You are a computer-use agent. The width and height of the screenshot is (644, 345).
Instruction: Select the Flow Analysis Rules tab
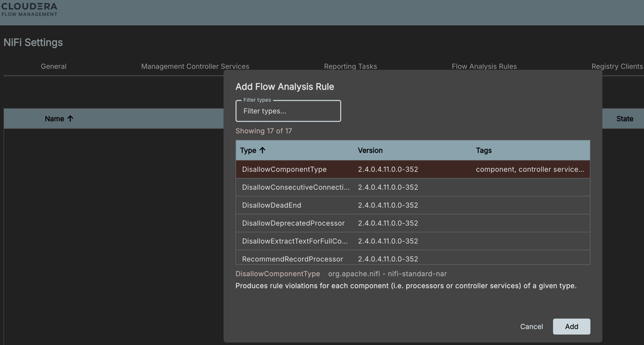483,66
